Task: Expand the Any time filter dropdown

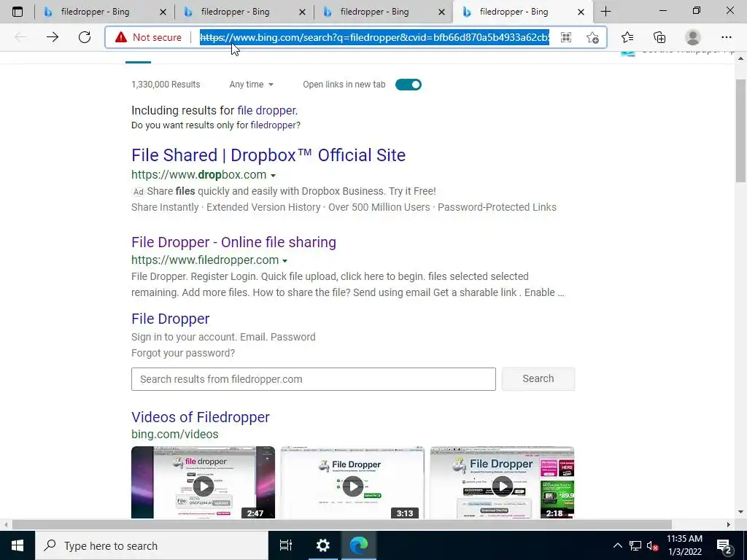Action: coord(251,85)
